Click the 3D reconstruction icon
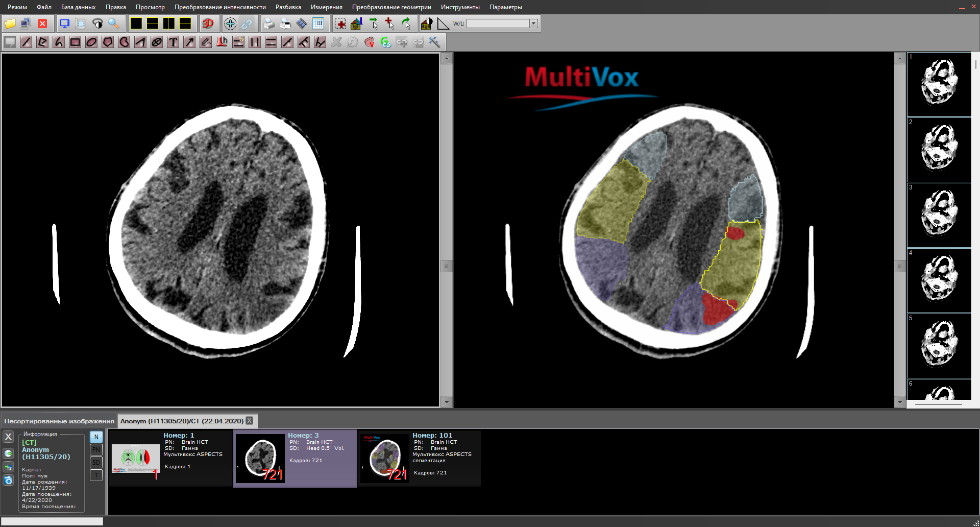This screenshot has width=980, height=527. click(208, 23)
